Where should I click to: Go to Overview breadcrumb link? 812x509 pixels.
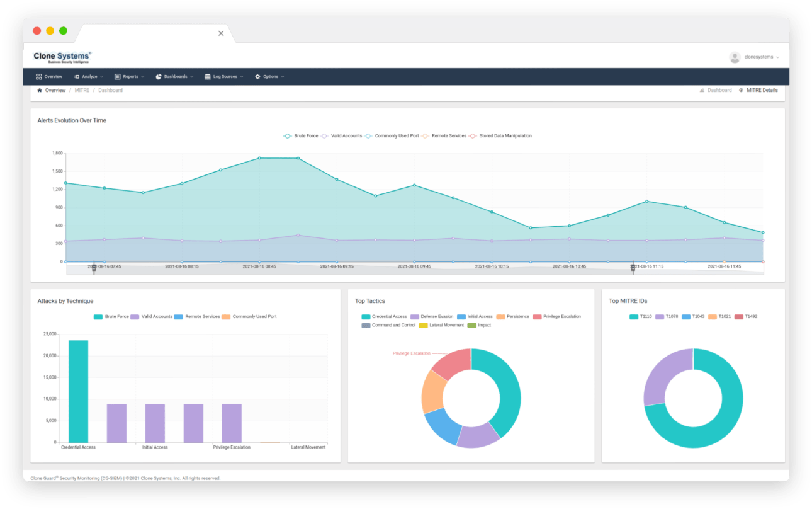[55, 90]
